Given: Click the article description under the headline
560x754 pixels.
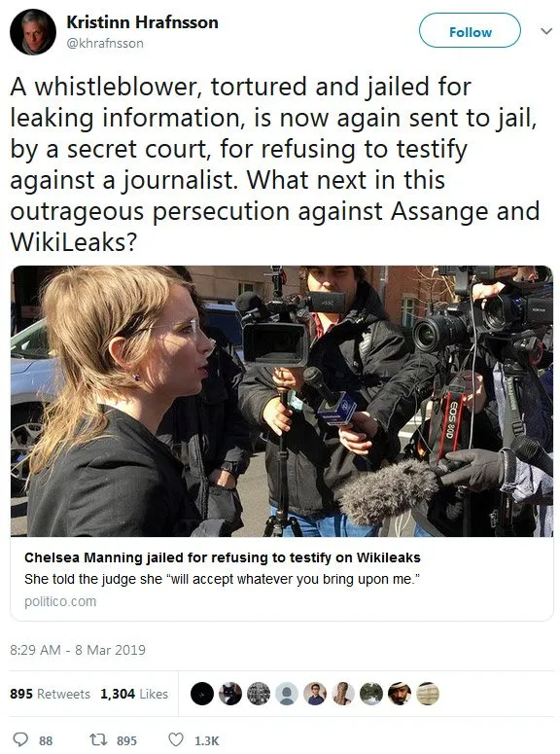Looking at the screenshot, I should 222,579.
